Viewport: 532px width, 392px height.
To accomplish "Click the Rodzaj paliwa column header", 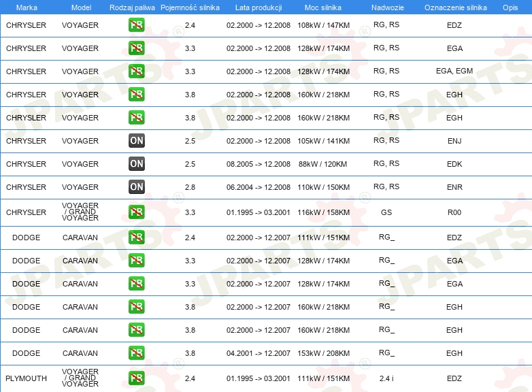I will 132,7.
